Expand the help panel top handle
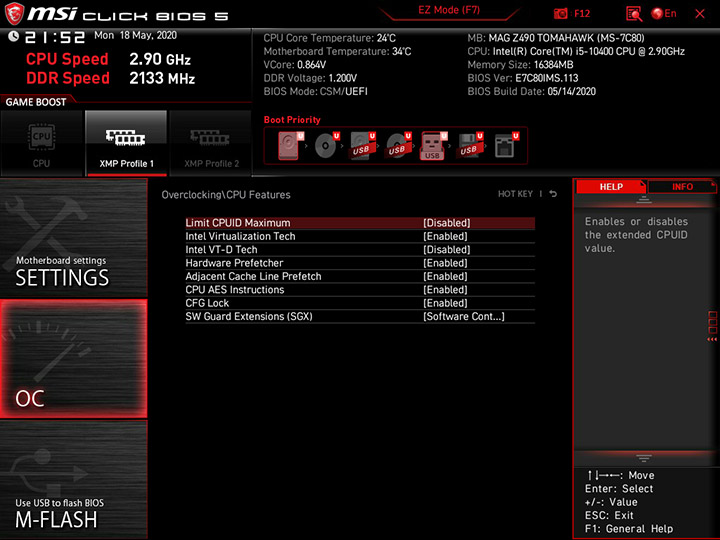The height and width of the screenshot is (540, 720). click(643, 200)
